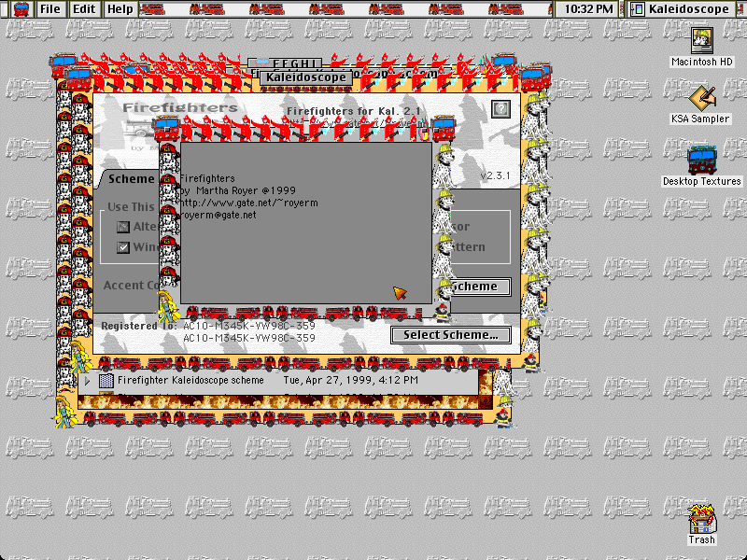Image resolution: width=747 pixels, height=560 pixels.
Task: Click the 10:32 PM menu bar clock
Action: tap(588, 9)
